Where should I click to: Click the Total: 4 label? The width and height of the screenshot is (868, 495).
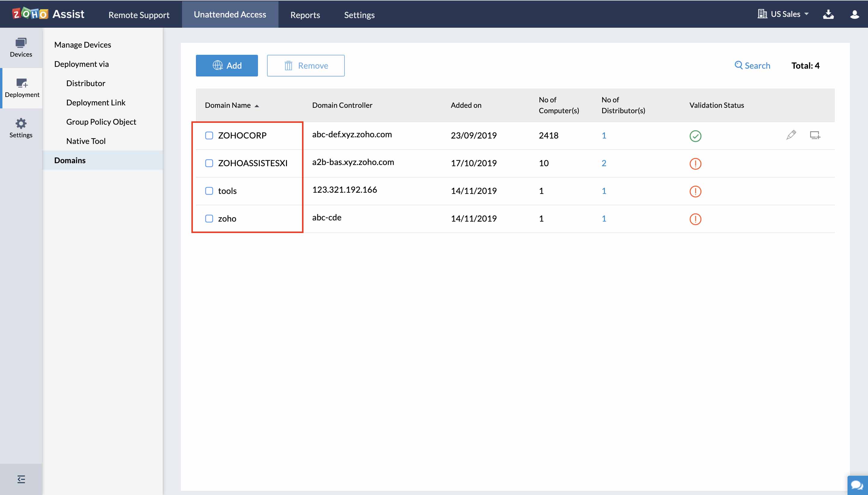(805, 65)
